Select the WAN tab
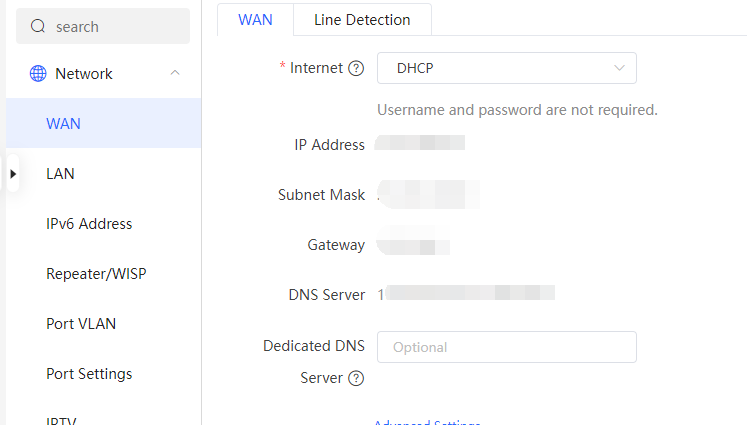Screen dimensions: 747x425 pyautogui.click(x=255, y=20)
